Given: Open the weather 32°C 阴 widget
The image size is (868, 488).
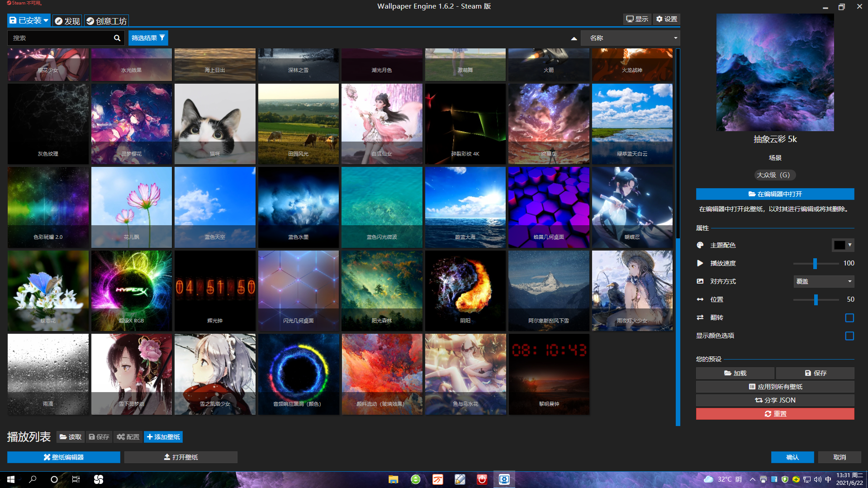Looking at the screenshot, I should click(x=723, y=479).
